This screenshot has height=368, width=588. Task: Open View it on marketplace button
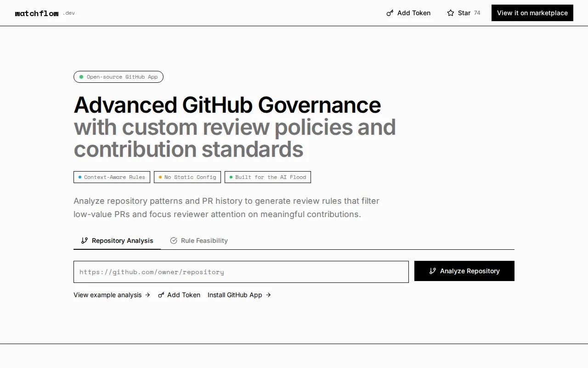click(532, 13)
